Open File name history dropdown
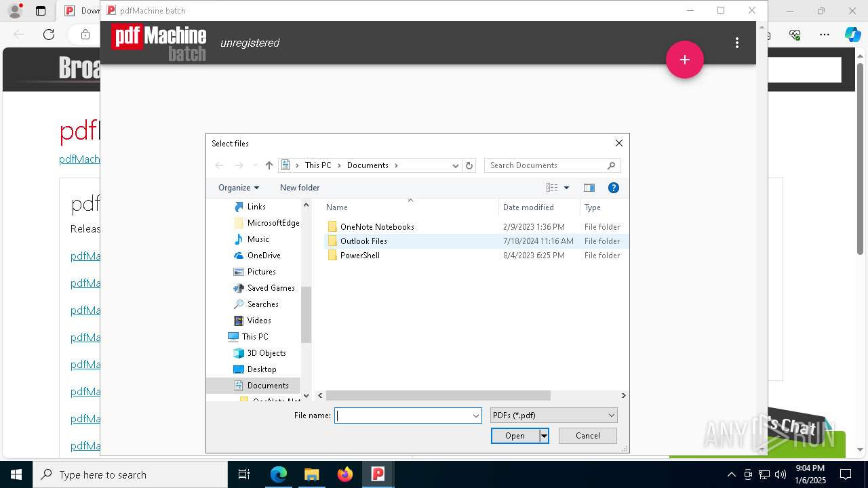The height and width of the screenshot is (488, 868). coord(476,415)
